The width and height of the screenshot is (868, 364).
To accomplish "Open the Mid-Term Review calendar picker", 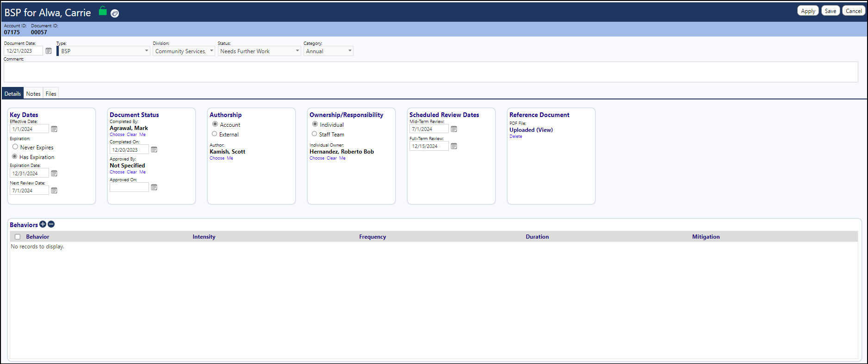I will 454,129.
